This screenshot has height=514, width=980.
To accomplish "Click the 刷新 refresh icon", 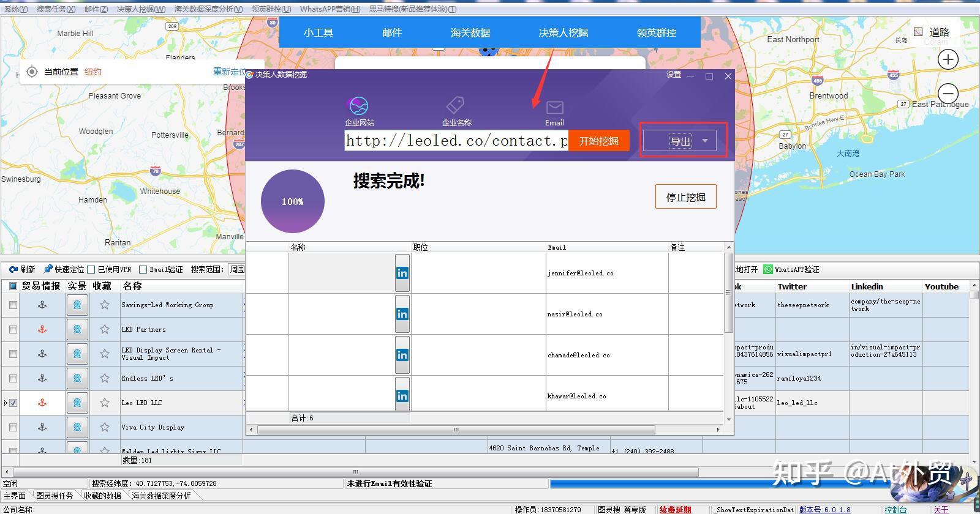I will click(13, 269).
